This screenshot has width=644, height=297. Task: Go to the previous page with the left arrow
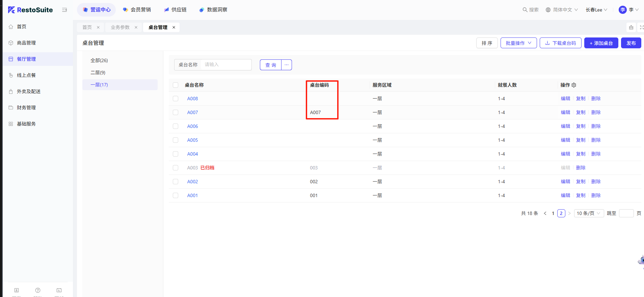pyautogui.click(x=545, y=213)
